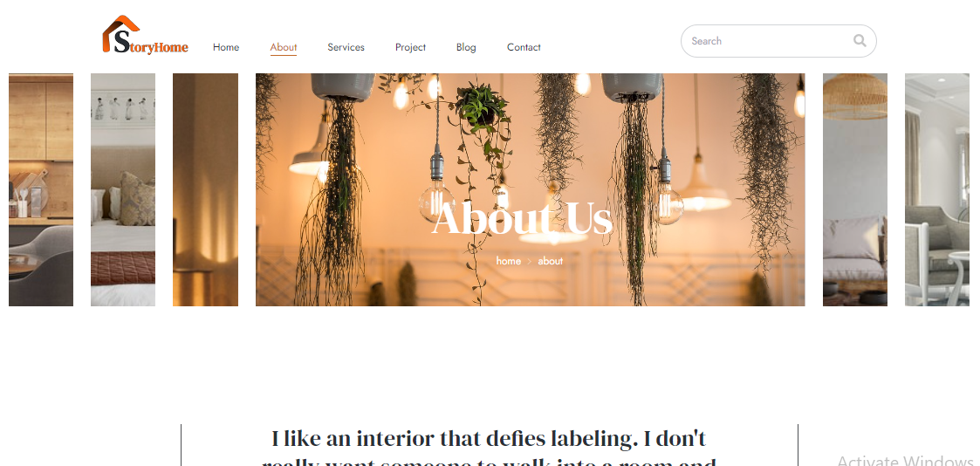Select the About navigation tab
The width and height of the screenshot is (980, 466).
pyautogui.click(x=283, y=47)
